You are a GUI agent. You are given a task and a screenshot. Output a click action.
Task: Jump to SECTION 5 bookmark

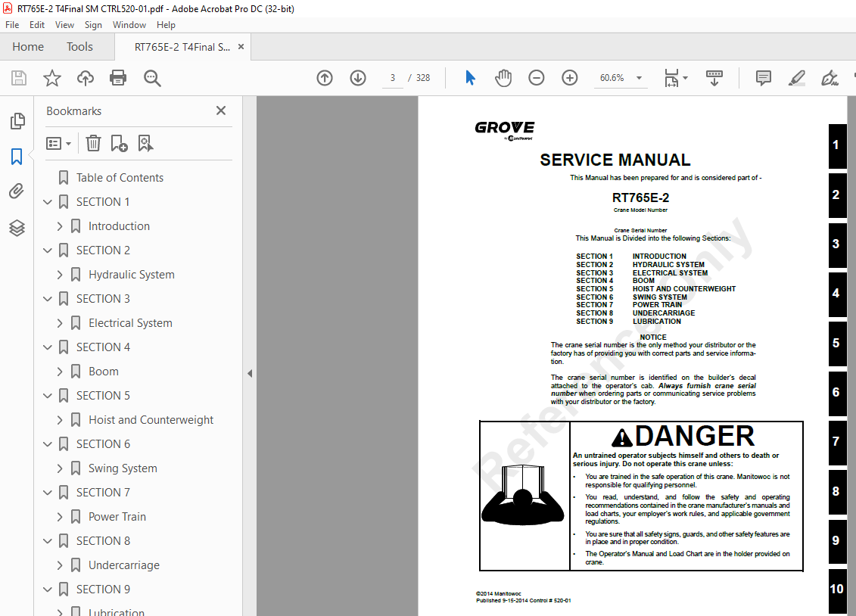point(103,396)
